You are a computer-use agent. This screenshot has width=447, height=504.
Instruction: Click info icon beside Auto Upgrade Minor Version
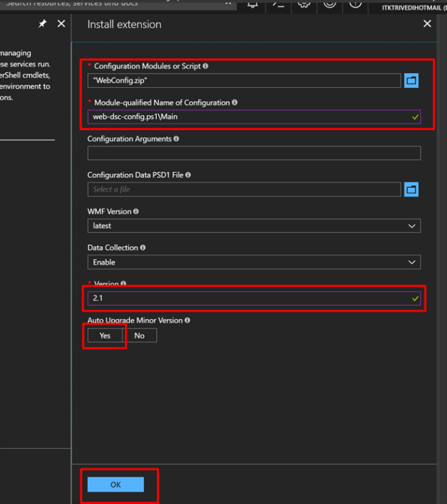[x=188, y=320]
